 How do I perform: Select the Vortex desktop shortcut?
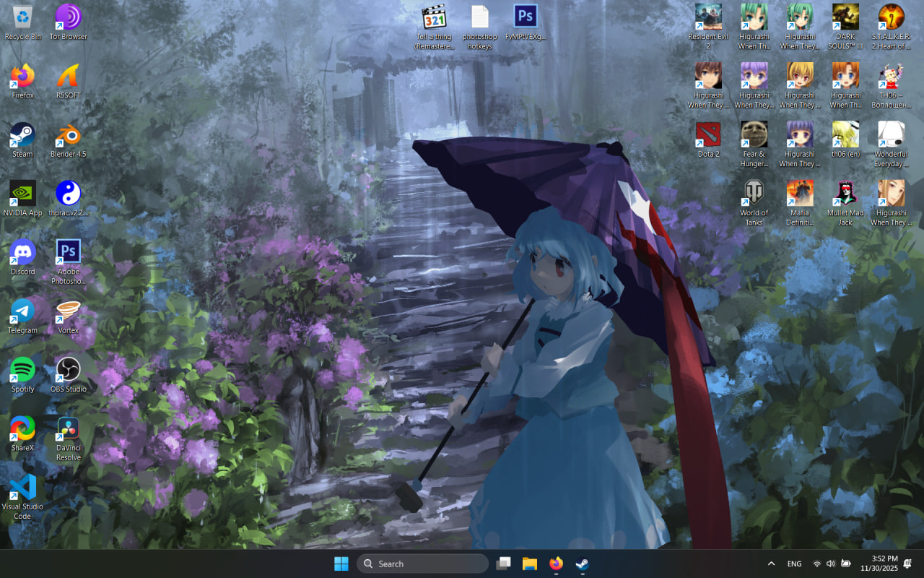pyautogui.click(x=69, y=316)
